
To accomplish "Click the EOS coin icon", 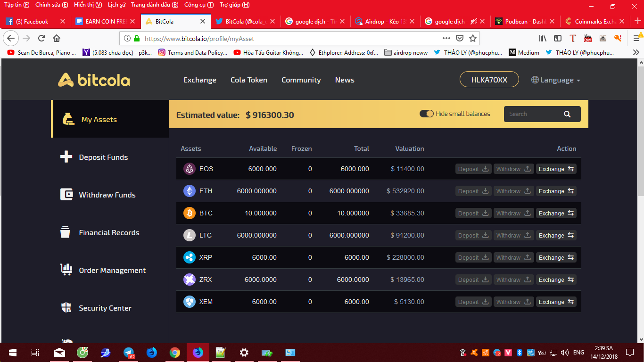I will [189, 169].
